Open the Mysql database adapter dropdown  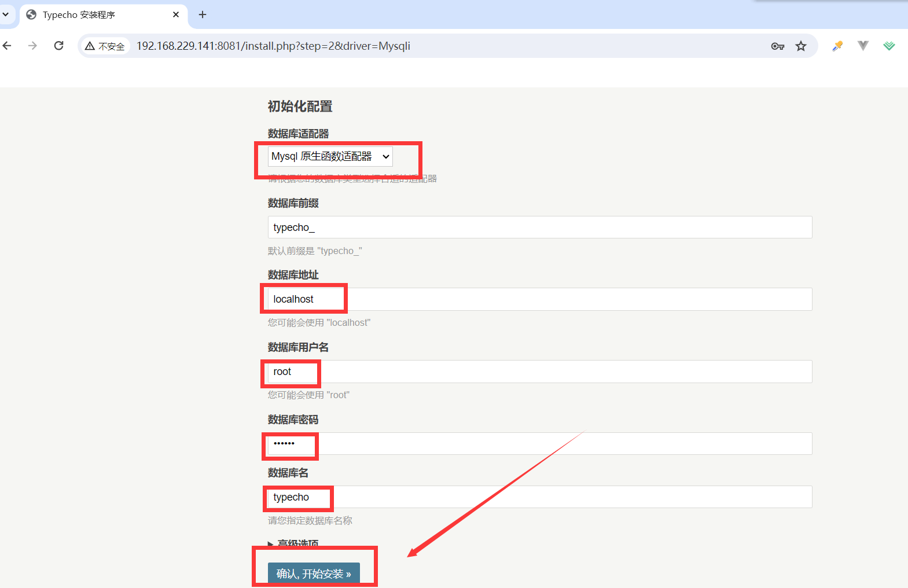[x=330, y=156]
